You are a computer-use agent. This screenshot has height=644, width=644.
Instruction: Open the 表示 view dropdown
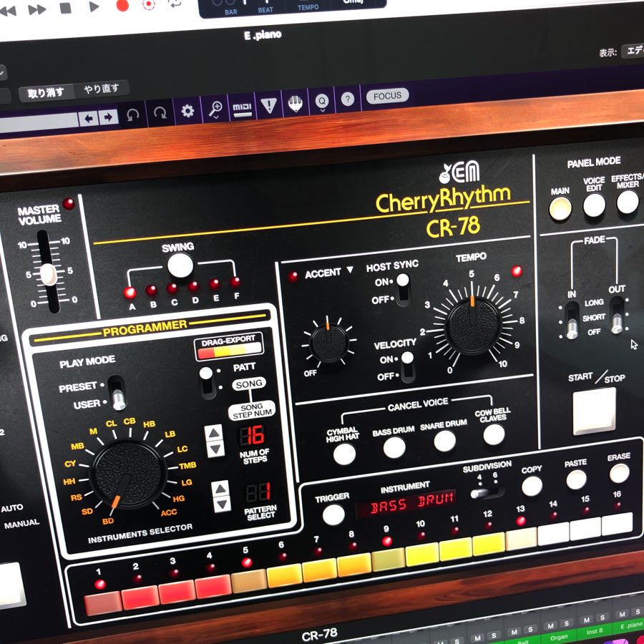pos(633,51)
